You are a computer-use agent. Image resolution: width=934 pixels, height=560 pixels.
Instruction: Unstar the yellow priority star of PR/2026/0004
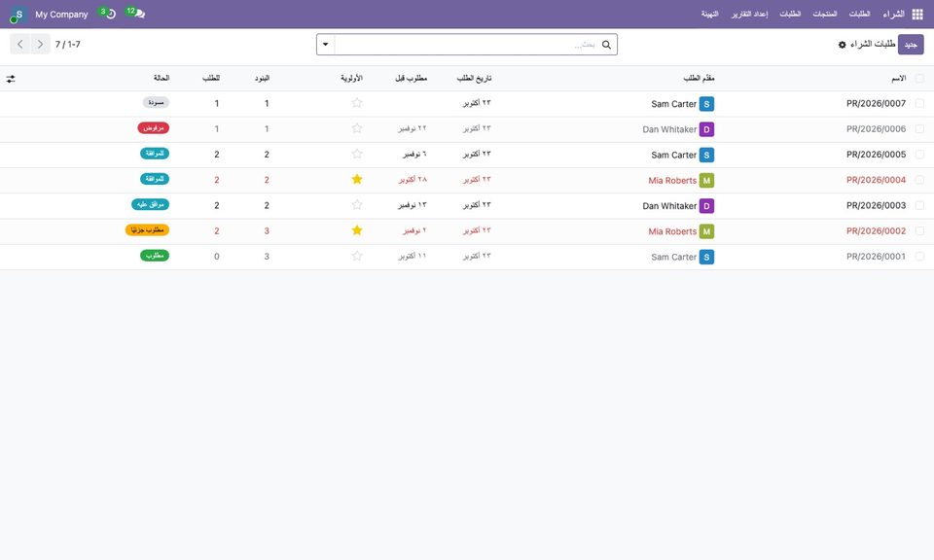pyautogui.click(x=357, y=179)
